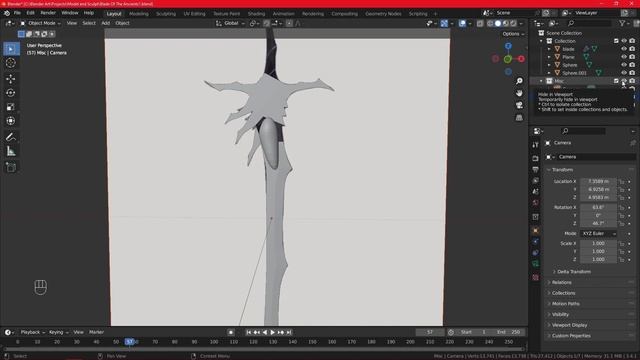Click the viewport zoom magnifier icon

[519, 81]
